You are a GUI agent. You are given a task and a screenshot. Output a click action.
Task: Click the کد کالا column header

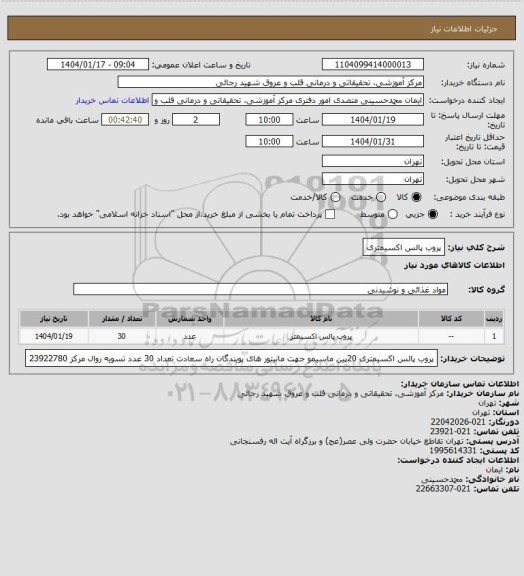(451, 318)
